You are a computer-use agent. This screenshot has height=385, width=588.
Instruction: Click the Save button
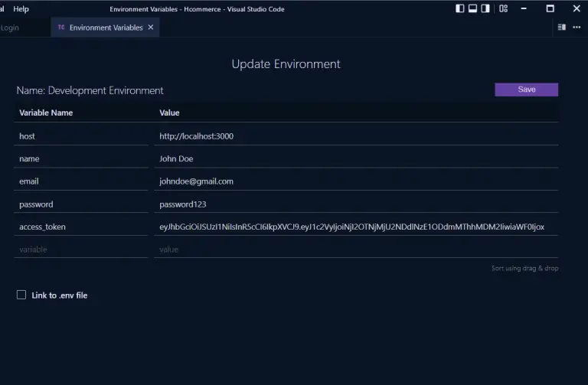click(x=526, y=90)
